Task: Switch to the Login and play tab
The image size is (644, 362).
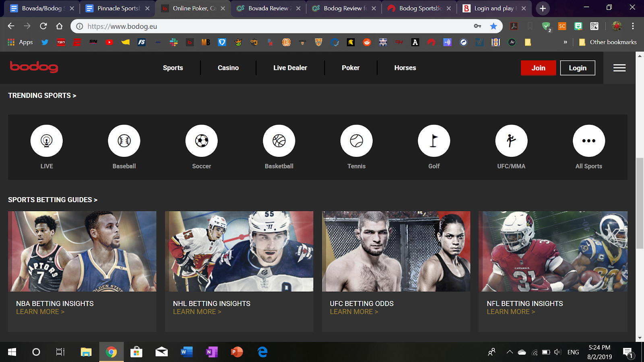Action: pos(495,8)
